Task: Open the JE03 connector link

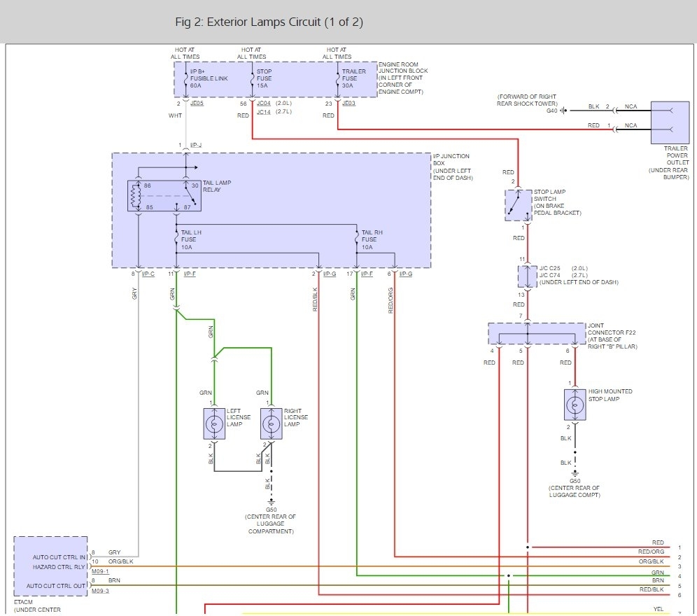Action: pos(349,103)
